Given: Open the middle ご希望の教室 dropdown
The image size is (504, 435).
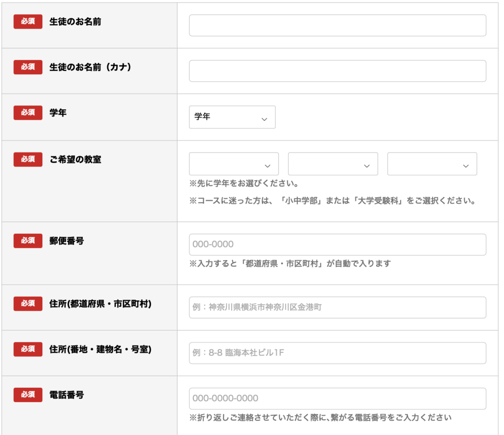Looking at the screenshot, I should click(x=333, y=164).
